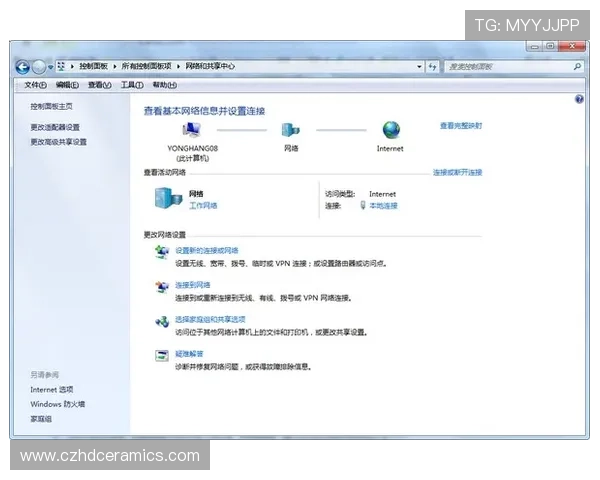Go to 控制面板主页 in sidebar
The image size is (600, 480).
click(51, 106)
